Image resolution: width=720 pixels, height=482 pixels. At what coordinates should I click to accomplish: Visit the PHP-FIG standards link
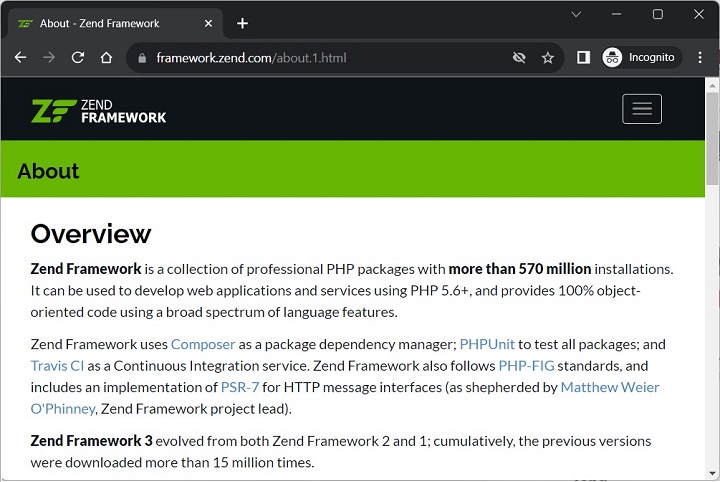click(526, 366)
